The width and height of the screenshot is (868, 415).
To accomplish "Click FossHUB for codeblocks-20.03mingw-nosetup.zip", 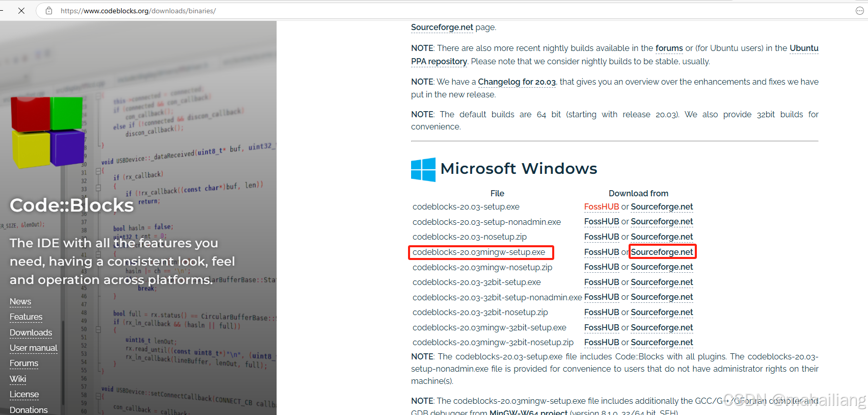I will pyautogui.click(x=602, y=267).
